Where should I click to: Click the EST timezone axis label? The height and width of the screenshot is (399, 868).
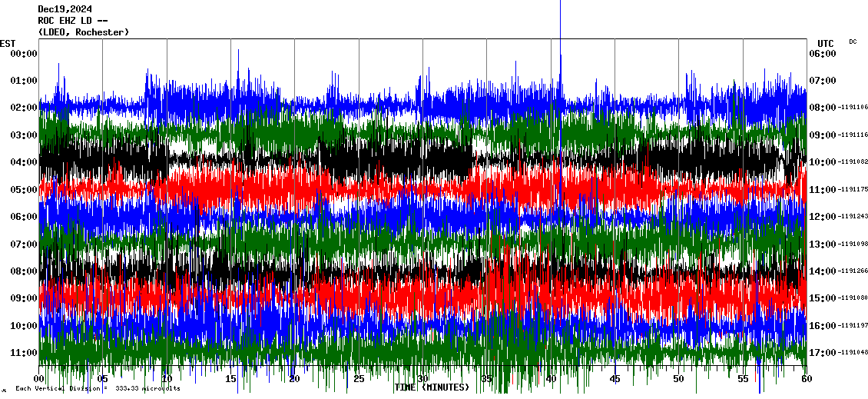click(x=8, y=43)
